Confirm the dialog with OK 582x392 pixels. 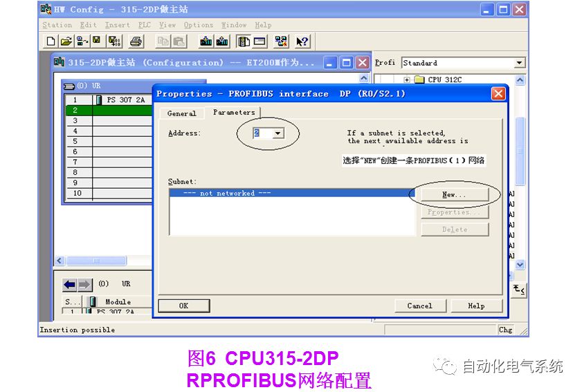183,306
